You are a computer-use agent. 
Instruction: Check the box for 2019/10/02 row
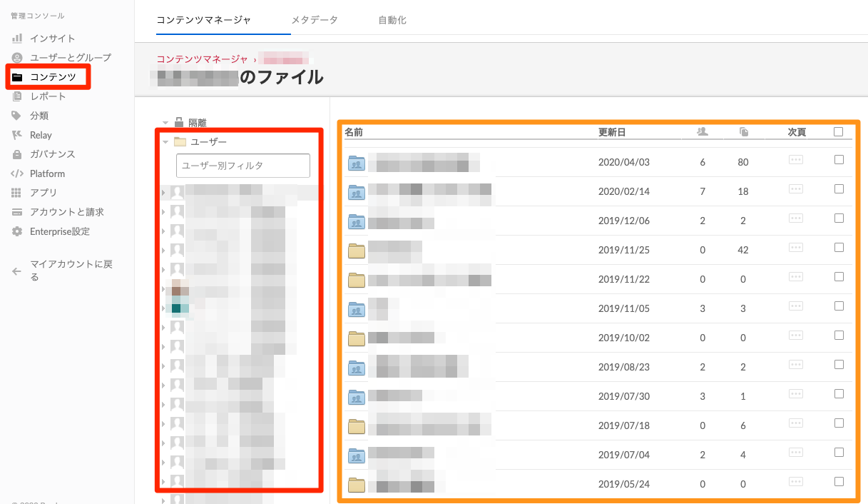click(839, 335)
